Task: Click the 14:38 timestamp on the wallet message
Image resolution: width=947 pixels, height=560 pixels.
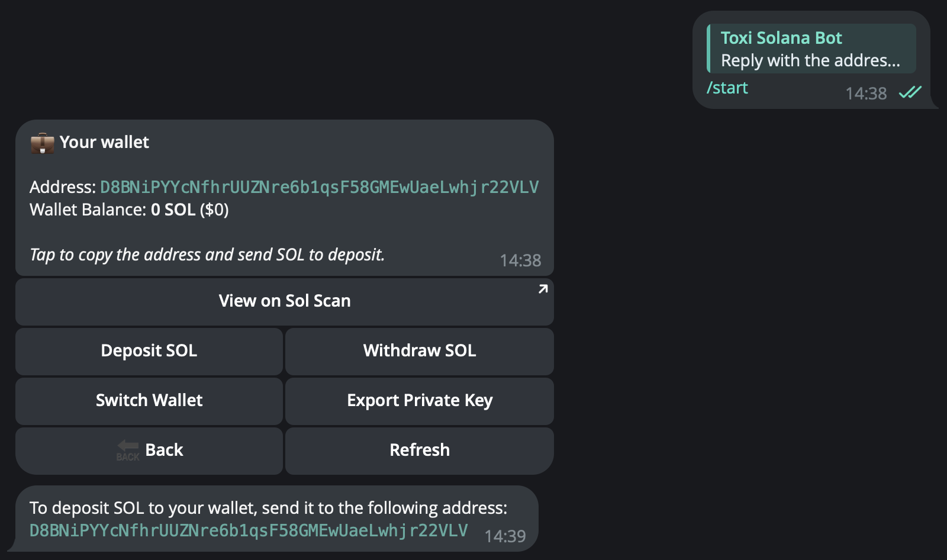Action: click(x=520, y=260)
